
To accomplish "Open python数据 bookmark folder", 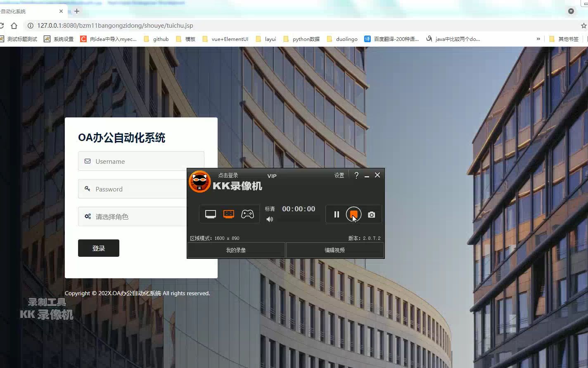I will (302, 39).
